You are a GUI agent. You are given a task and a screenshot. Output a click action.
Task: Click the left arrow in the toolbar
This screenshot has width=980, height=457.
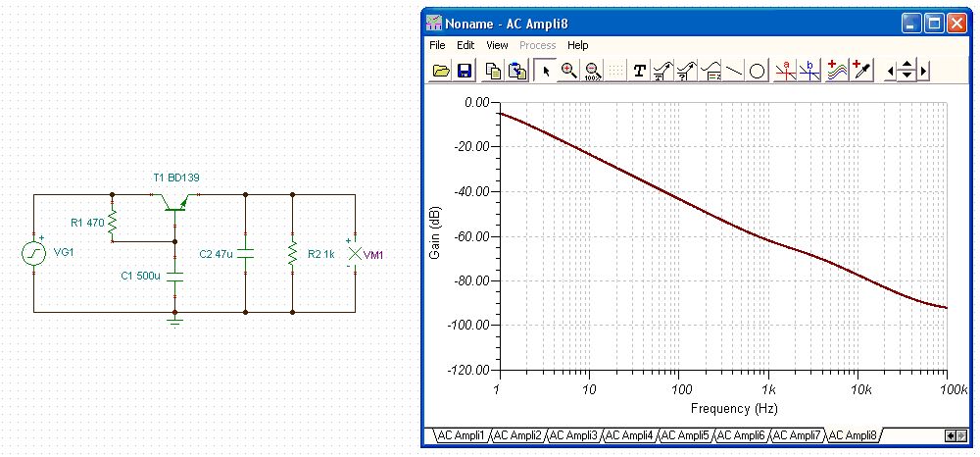891,72
